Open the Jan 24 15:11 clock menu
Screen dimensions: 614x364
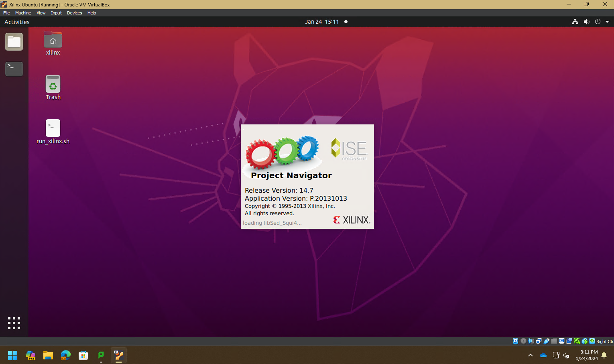[x=322, y=22]
